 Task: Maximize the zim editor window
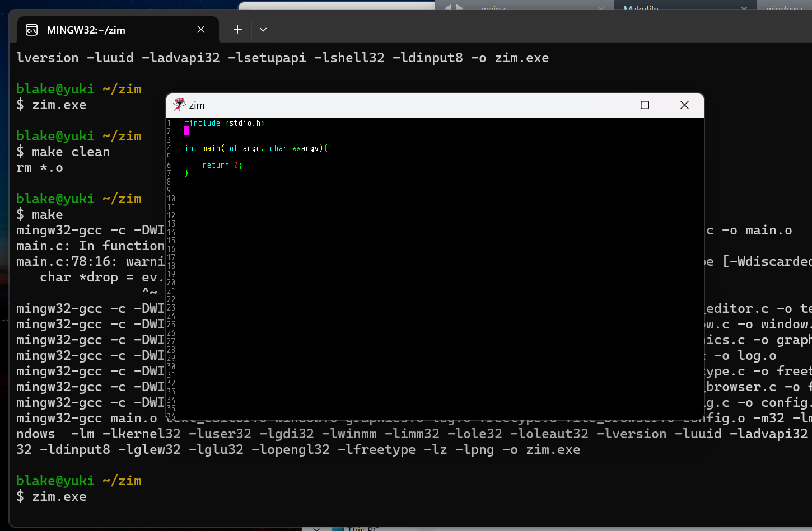tap(645, 105)
